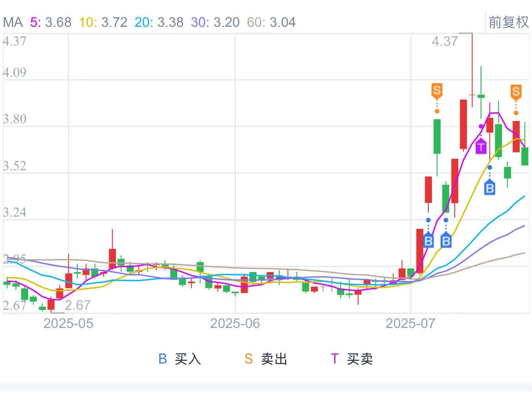
Task: Click the purple T trade marker
Action: pyautogui.click(x=481, y=146)
